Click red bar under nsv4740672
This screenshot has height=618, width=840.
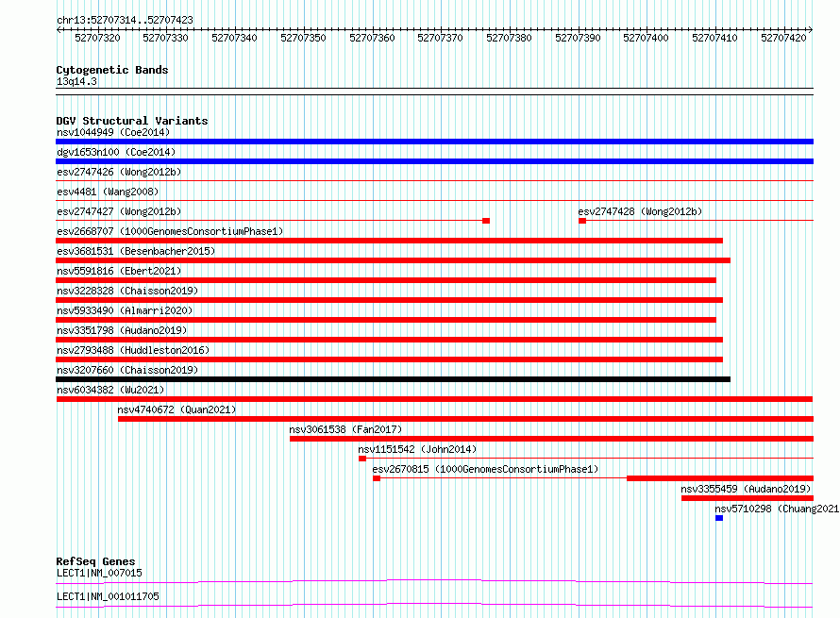click(x=465, y=419)
